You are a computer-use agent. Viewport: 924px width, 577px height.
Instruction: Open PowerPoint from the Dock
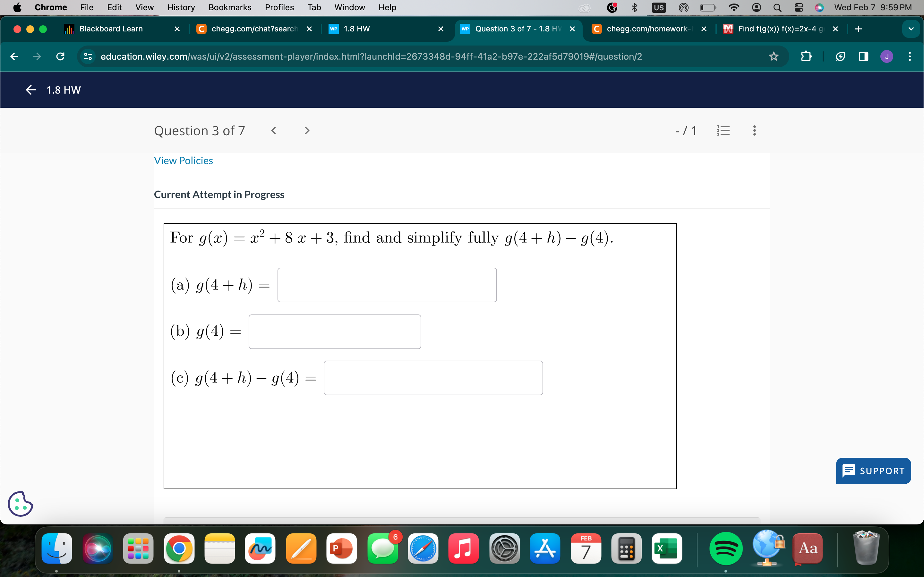(341, 548)
